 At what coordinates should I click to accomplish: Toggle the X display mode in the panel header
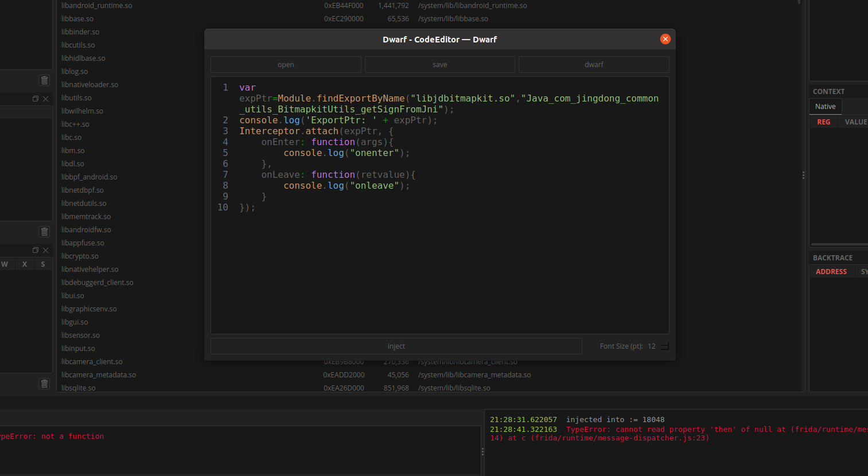[24, 264]
